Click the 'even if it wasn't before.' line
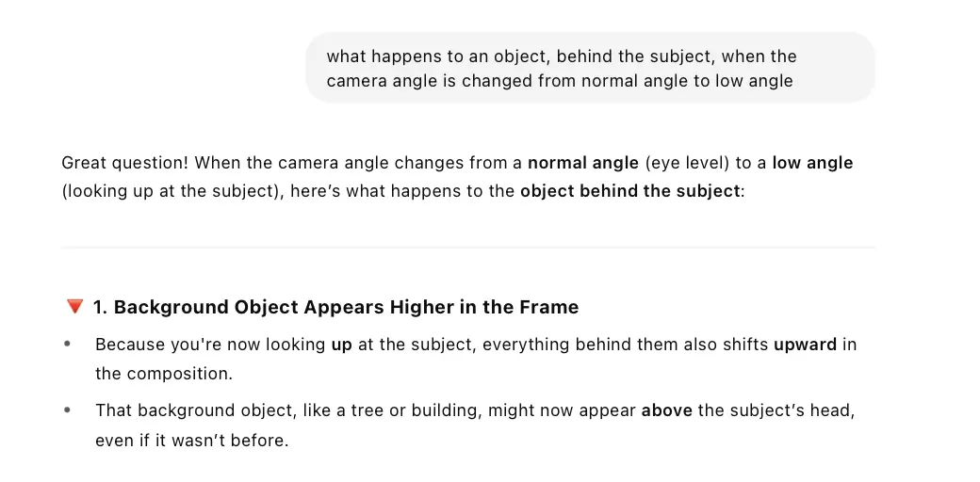This screenshot has height=482, width=980. coord(191,440)
